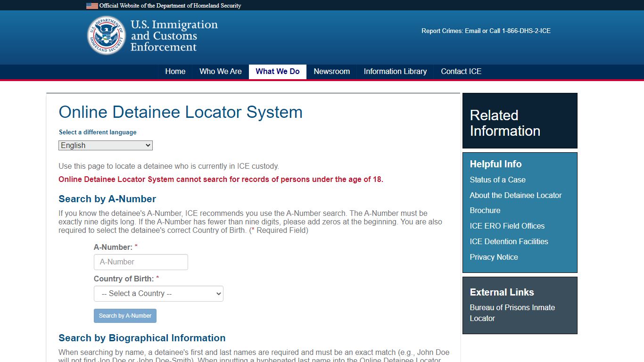Click the Select a different language label
This screenshot has width=644, height=362.
coord(98,132)
